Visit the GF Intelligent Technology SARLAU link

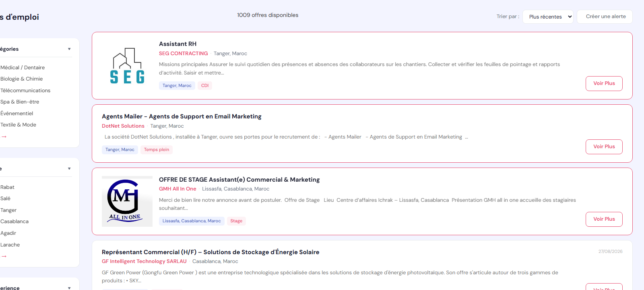pos(144,261)
